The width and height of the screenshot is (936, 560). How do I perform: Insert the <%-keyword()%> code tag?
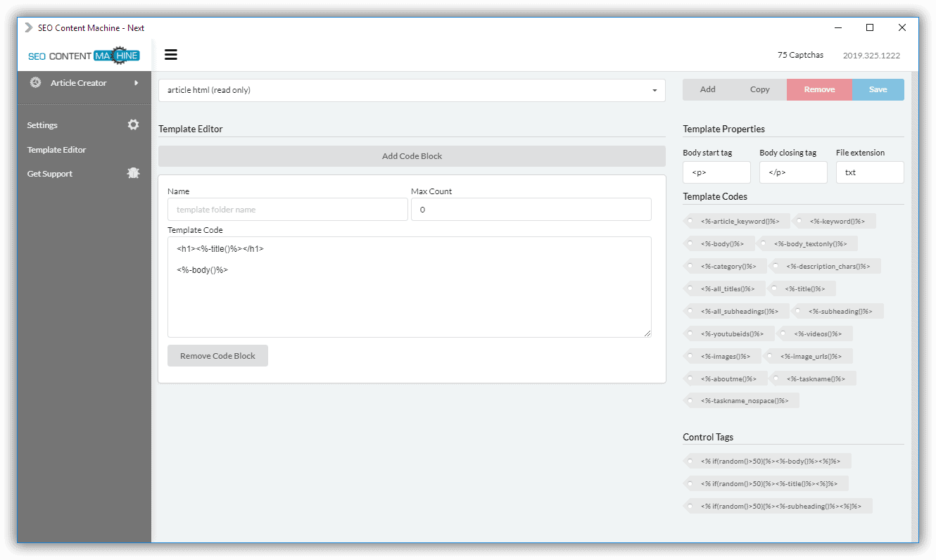[835, 222]
